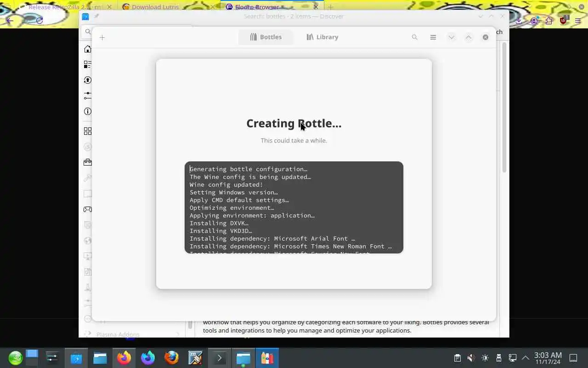Open browser extensions puzzle icon
The width and height of the screenshot is (588, 368).
click(548, 21)
